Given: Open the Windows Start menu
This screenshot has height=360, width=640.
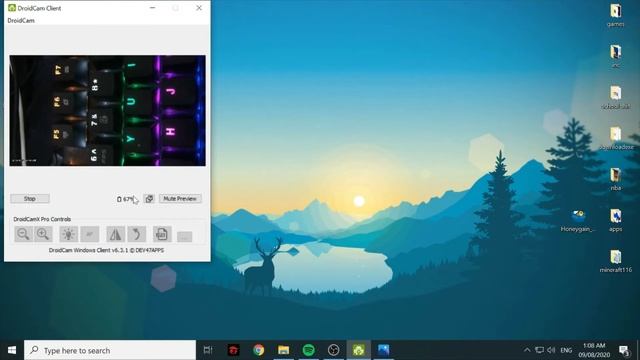Looking at the screenshot, I should pos(12,350).
